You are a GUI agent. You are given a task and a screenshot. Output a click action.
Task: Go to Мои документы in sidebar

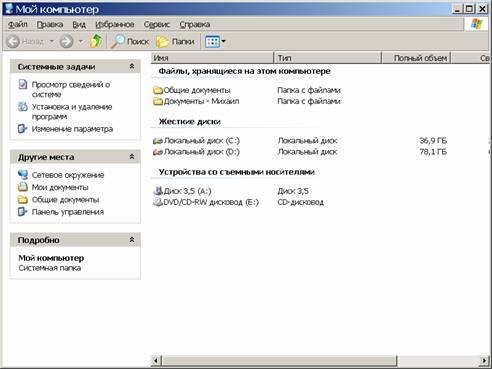coord(60,187)
